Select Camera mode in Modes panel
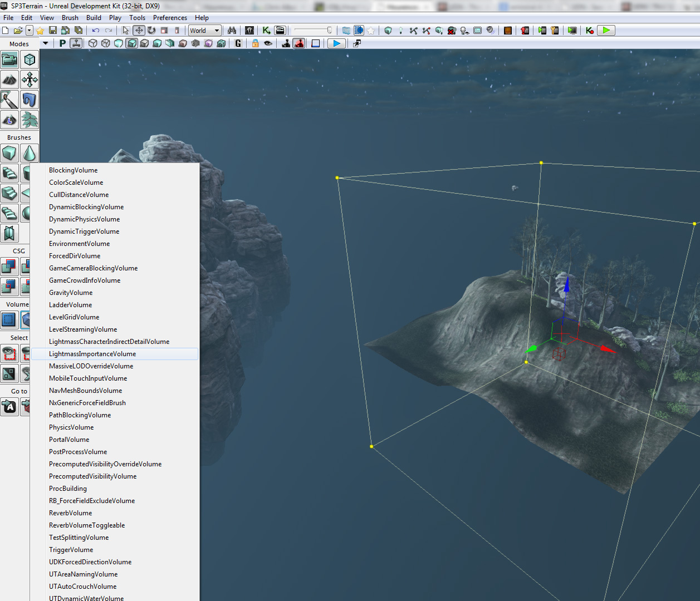This screenshot has width=700, height=601. [9, 59]
